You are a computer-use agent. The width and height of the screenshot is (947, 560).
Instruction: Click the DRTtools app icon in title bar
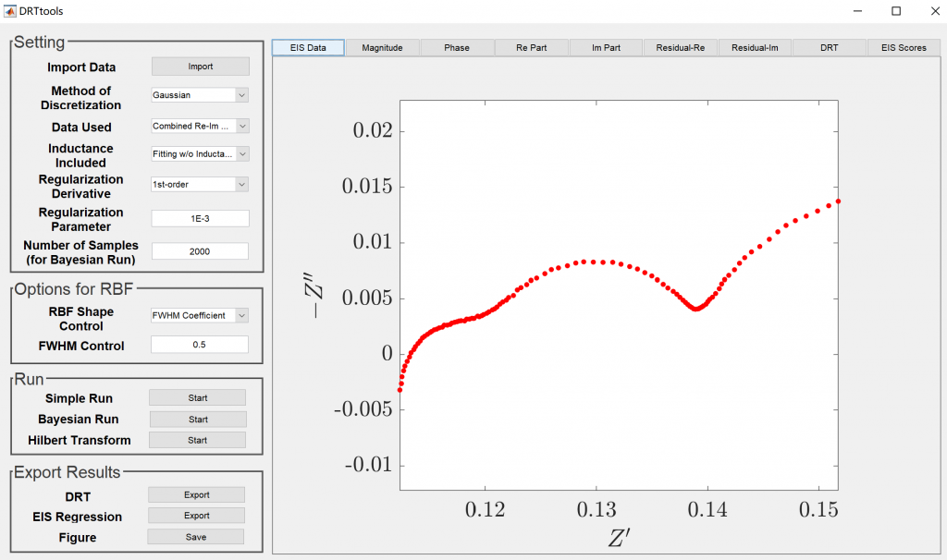(x=10, y=11)
